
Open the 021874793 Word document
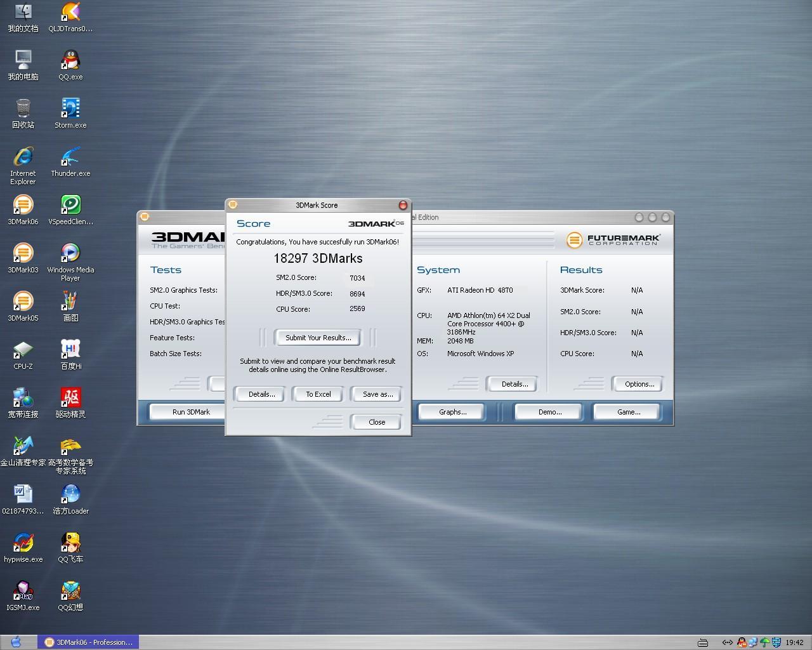[x=23, y=500]
